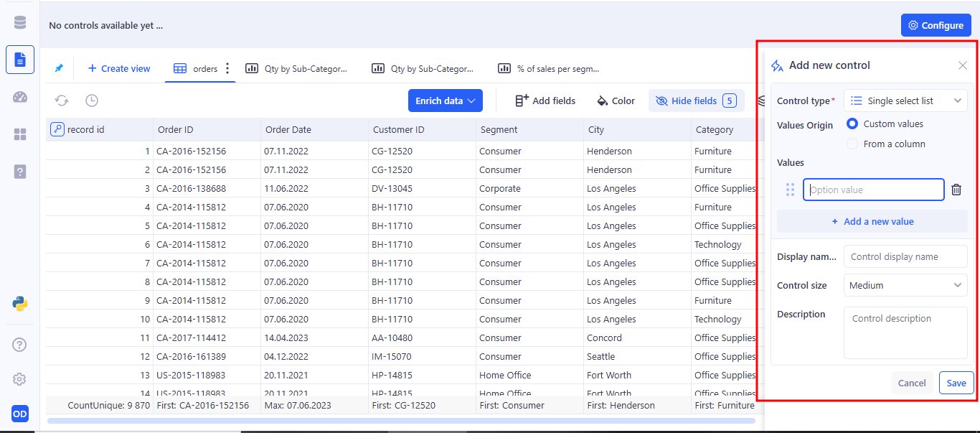The image size is (980, 433).
Task: Click Add a new value button
Action: [x=872, y=221]
